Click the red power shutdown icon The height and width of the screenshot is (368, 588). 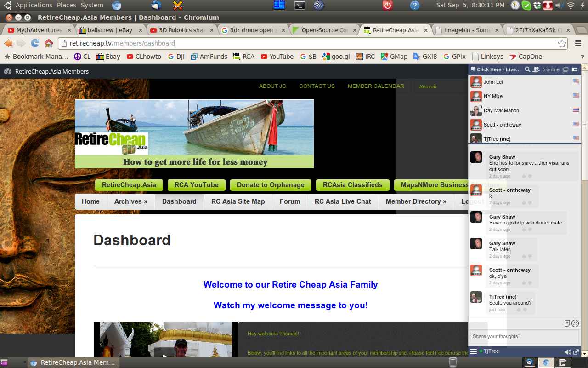click(388, 6)
